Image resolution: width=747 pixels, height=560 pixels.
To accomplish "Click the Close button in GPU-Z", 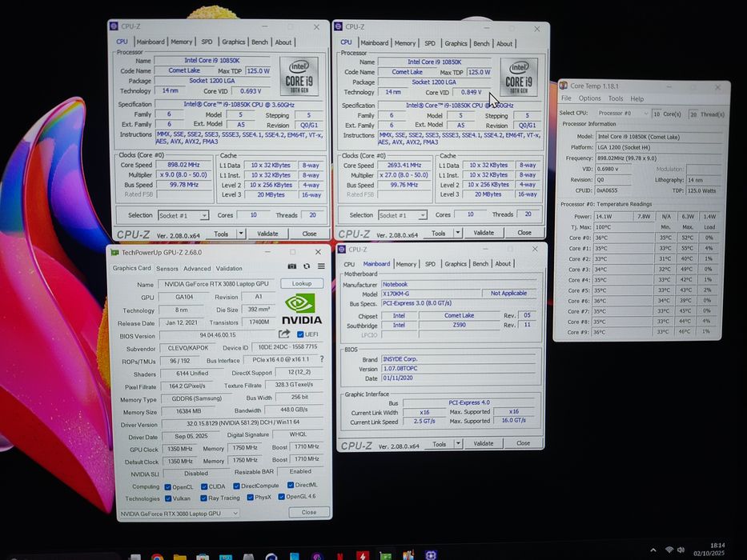I will [x=309, y=512].
